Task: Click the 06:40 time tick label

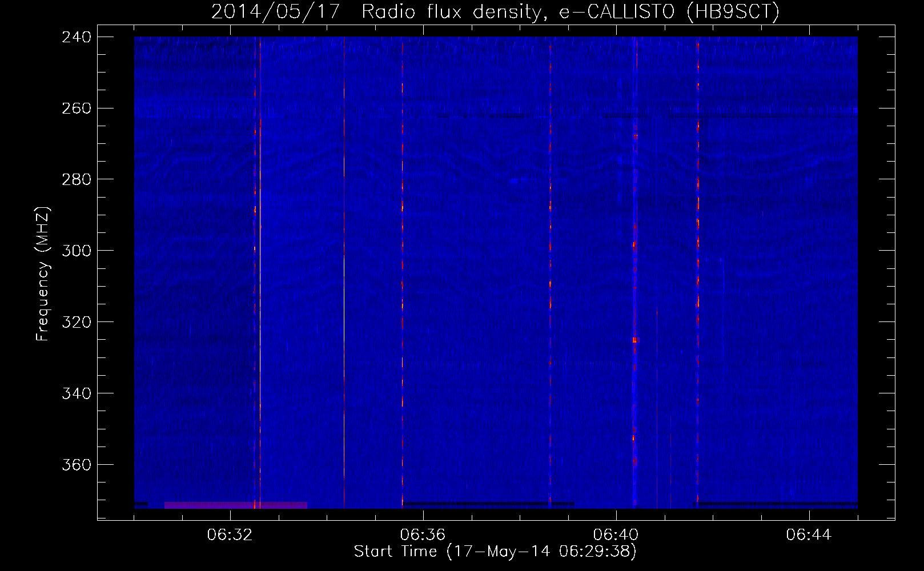Action: pos(616,535)
